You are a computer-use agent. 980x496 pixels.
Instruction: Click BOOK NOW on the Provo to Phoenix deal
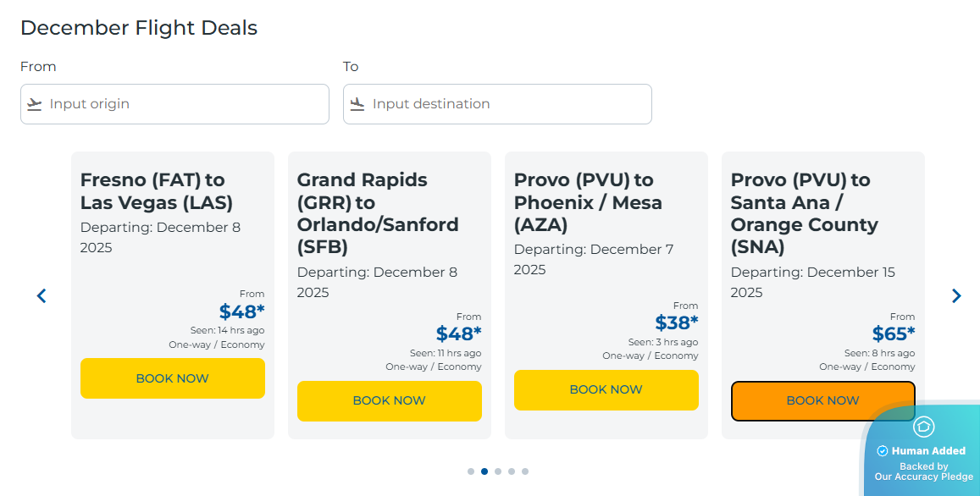tap(606, 389)
